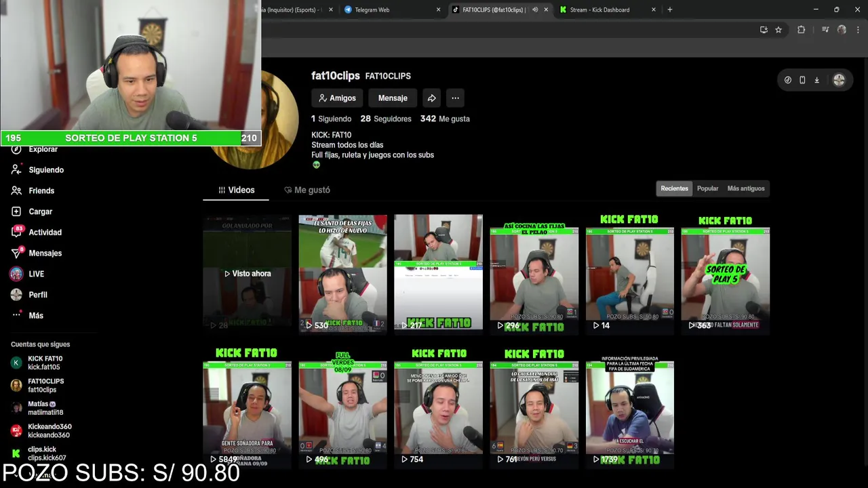Image resolution: width=868 pixels, height=488 pixels.
Task: Open the profile three-dots options
Action: 455,98
